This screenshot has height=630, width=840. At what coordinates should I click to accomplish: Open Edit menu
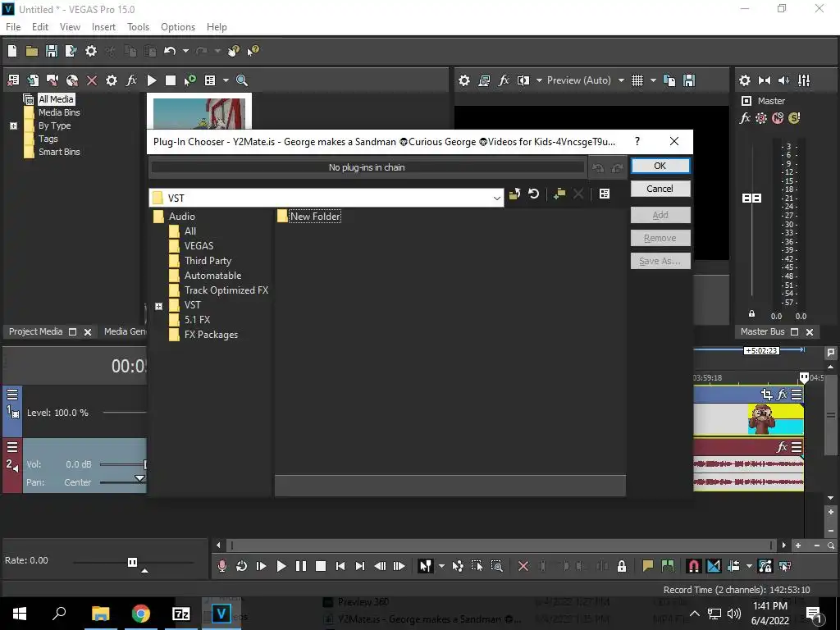[39, 27]
